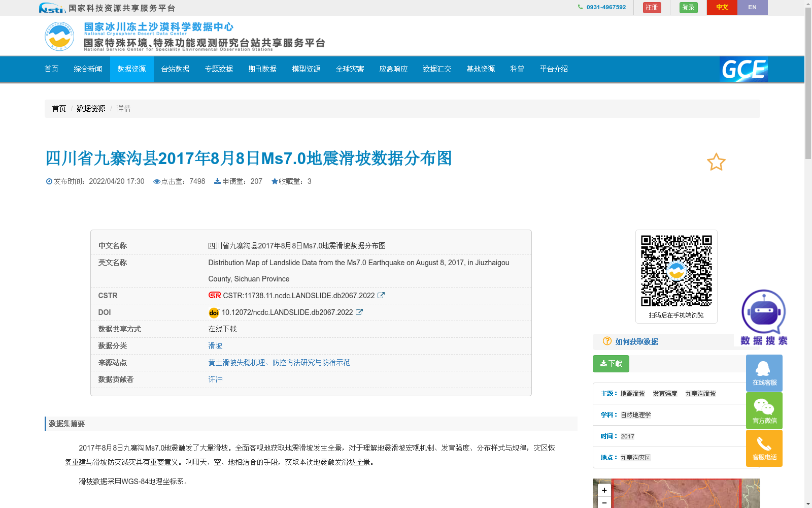The width and height of the screenshot is (812, 508).
Task: Click the QR code image
Action: point(676,271)
